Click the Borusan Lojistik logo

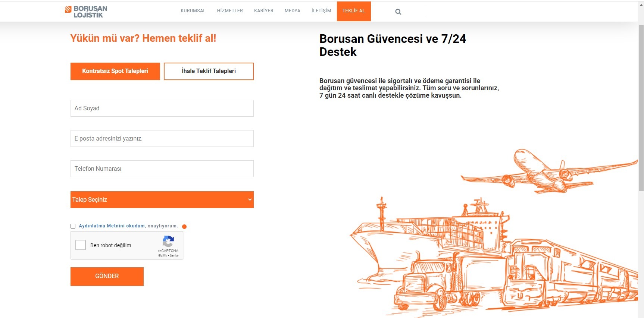86,12
